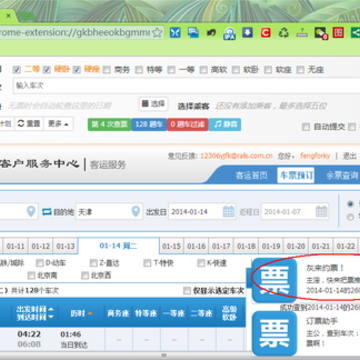Click the red grid extension icon

coord(338,32)
